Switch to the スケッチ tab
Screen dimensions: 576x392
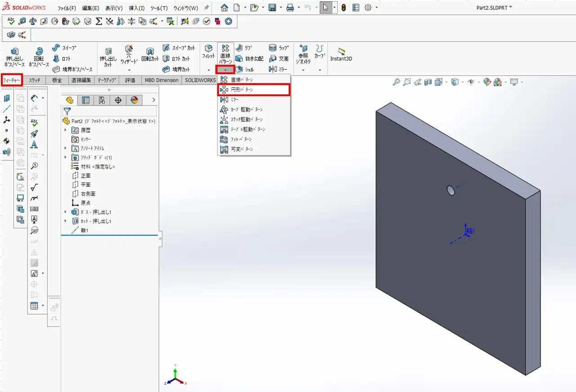tap(35, 80)
